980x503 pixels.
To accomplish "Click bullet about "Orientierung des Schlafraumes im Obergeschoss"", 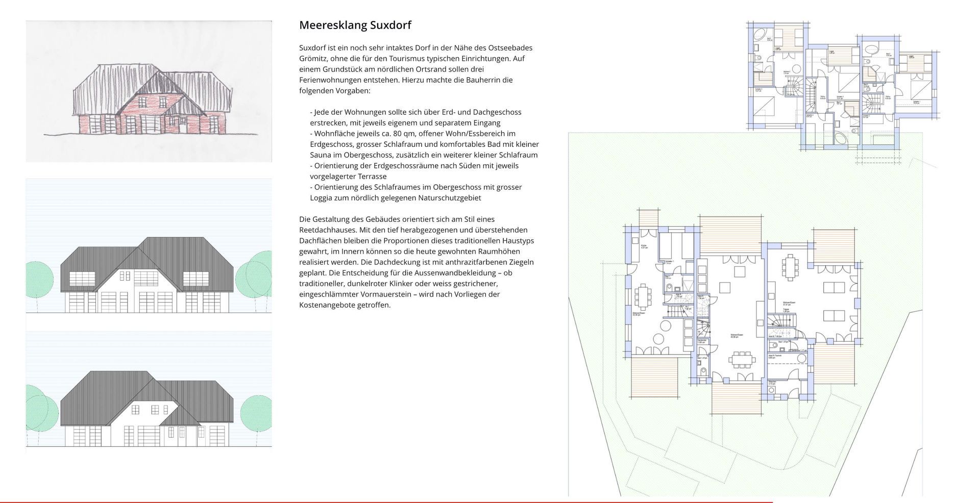I will coord(416,192).
